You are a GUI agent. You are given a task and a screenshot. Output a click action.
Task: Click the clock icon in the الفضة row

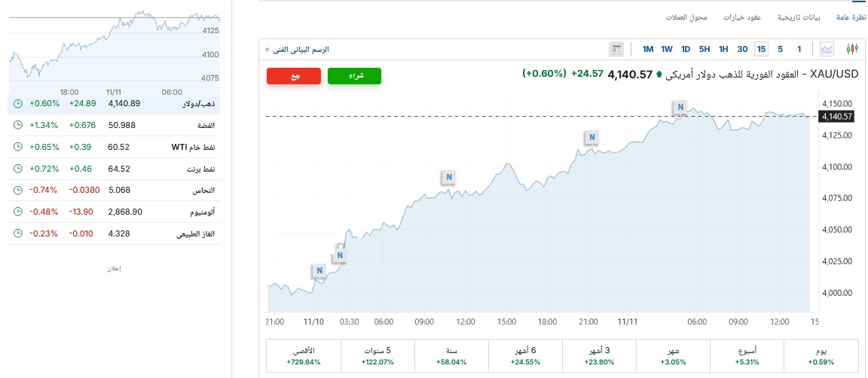pos(18,125)
